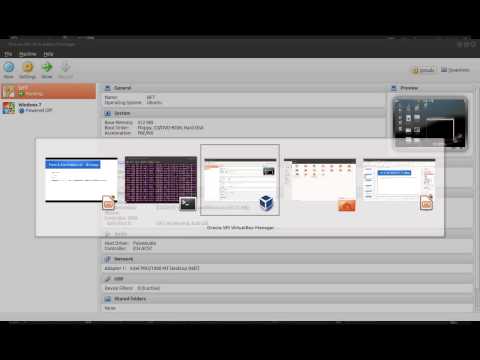Switch to the Details view button
Screen dimensions: 480x360
click(424, 70)
